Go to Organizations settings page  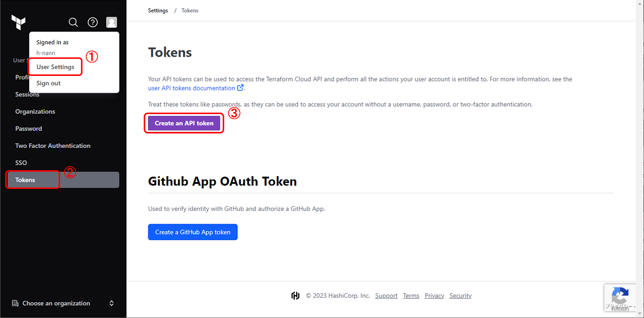[35, 112]
